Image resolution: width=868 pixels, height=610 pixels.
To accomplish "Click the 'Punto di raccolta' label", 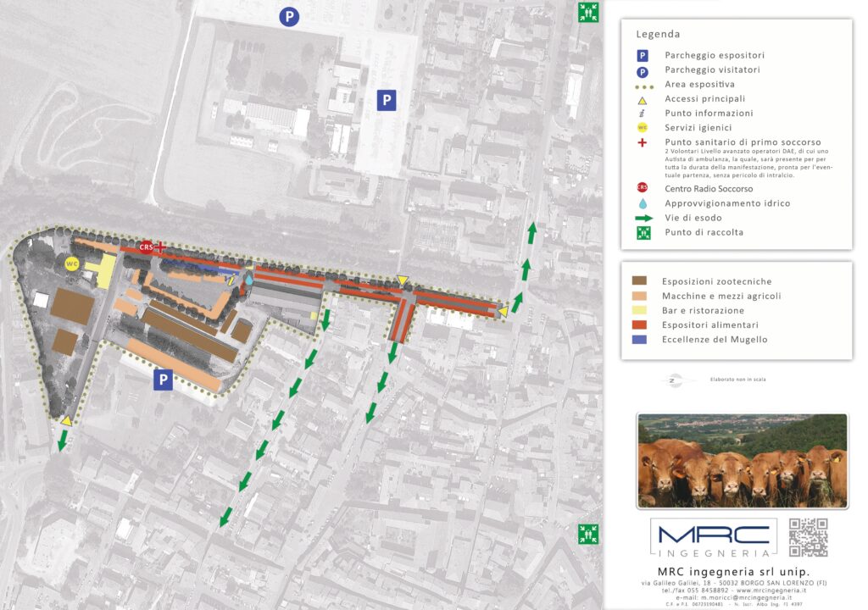I will 704,232.
